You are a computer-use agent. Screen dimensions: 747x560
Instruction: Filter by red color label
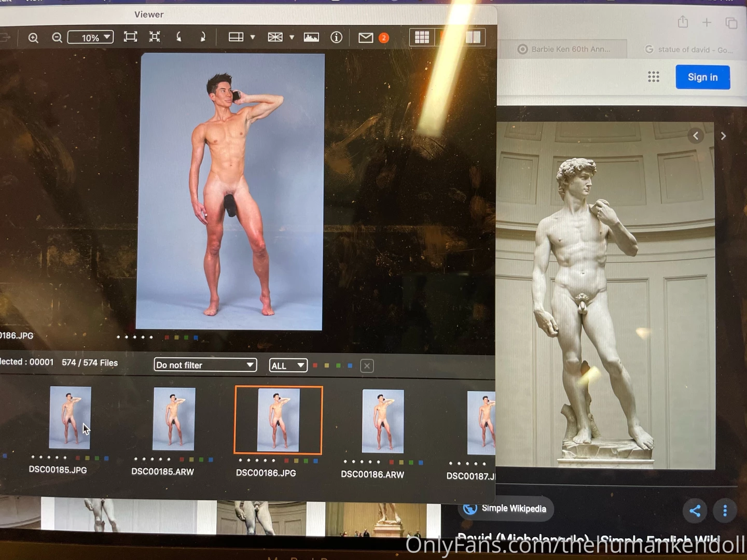pos(315,366)
